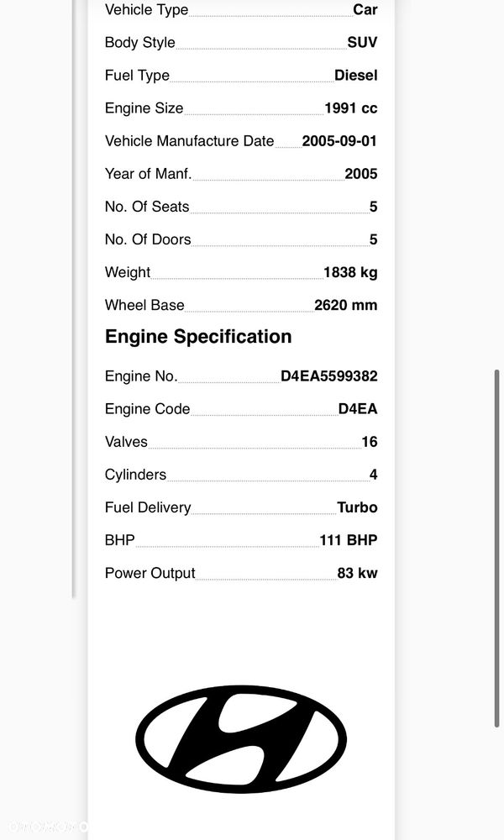Click the No. Of Doors label
This screenshot has height=840, width=504.
click(148, 239)
